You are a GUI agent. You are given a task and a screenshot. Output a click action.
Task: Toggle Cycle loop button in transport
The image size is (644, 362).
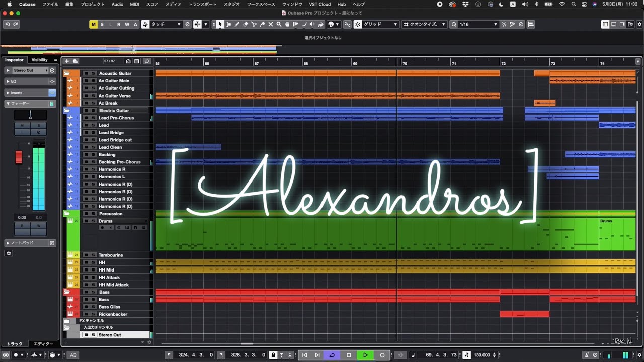(x=332, y=355)
